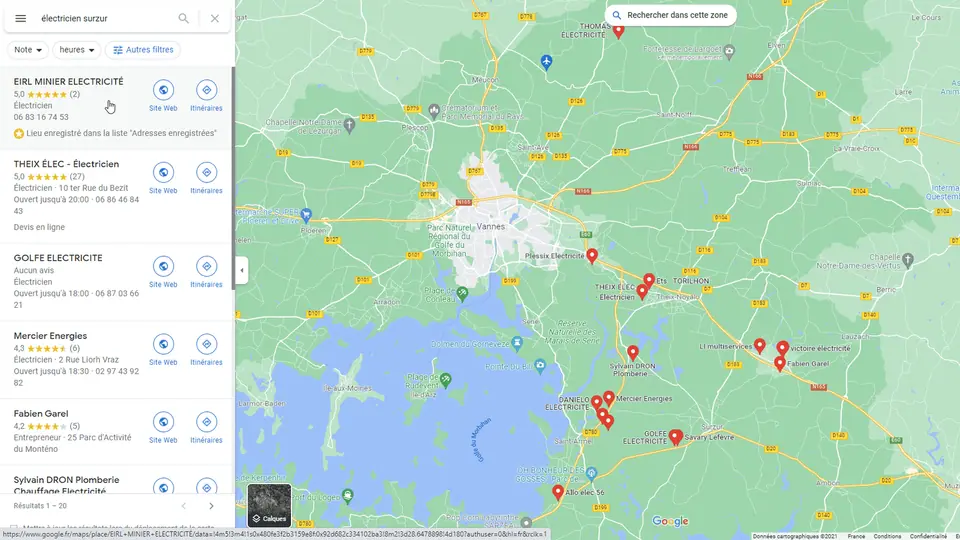The height and width of the screenshot is (540, 960).
Task: Go to previous results page arrow
Action: tap(183, 506)
